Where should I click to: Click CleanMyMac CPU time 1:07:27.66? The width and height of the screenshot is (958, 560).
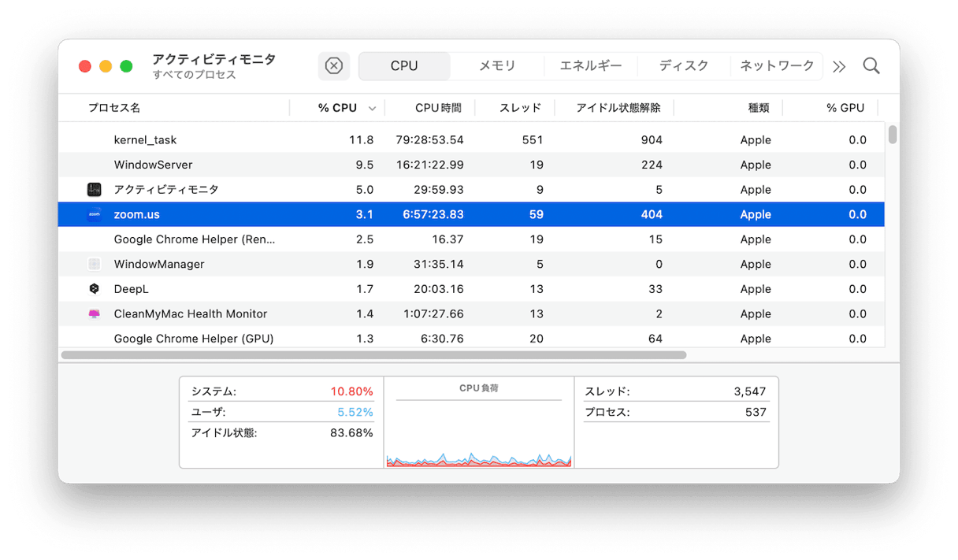[x=433, y=313]
